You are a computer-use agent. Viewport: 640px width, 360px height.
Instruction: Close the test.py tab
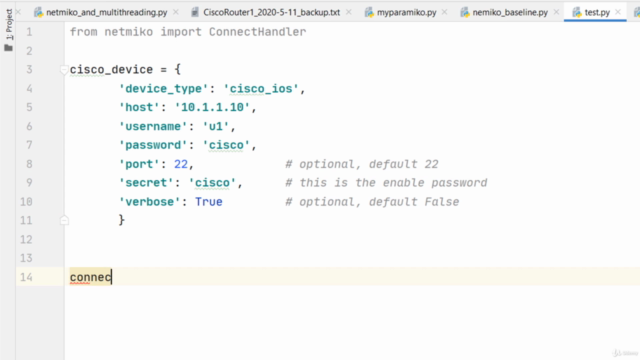tap(618, 12)
